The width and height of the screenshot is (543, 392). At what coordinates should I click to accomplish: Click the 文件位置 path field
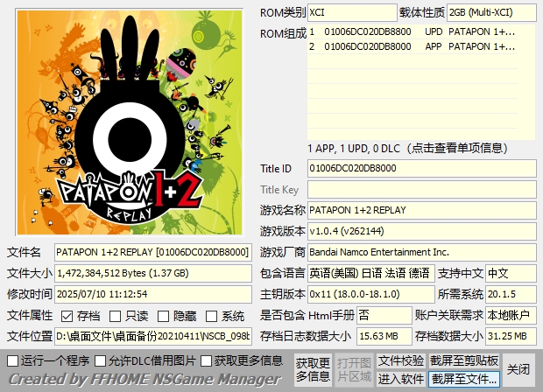pos(153,336)
